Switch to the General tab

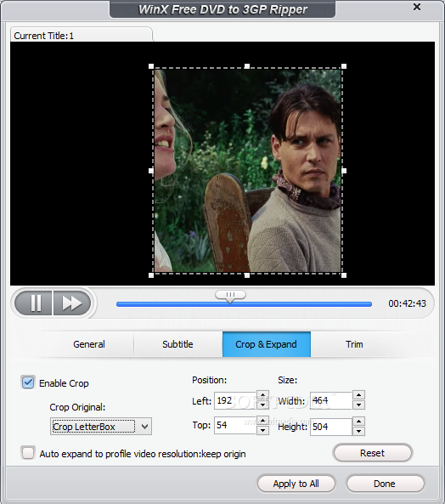[89, 344]
